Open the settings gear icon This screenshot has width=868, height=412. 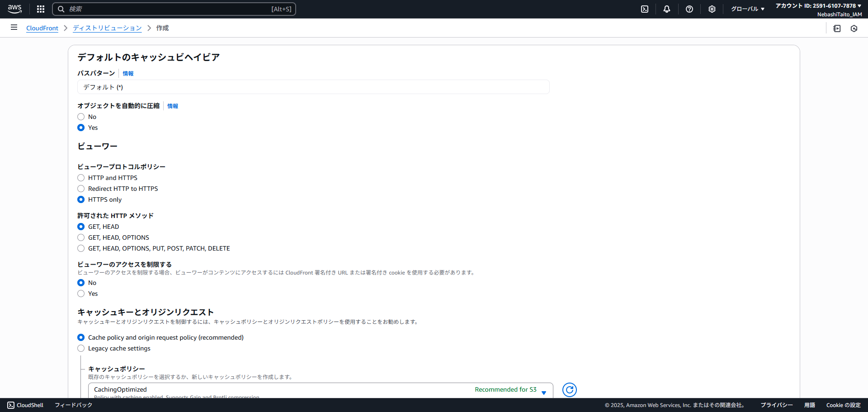coord(712,9)
